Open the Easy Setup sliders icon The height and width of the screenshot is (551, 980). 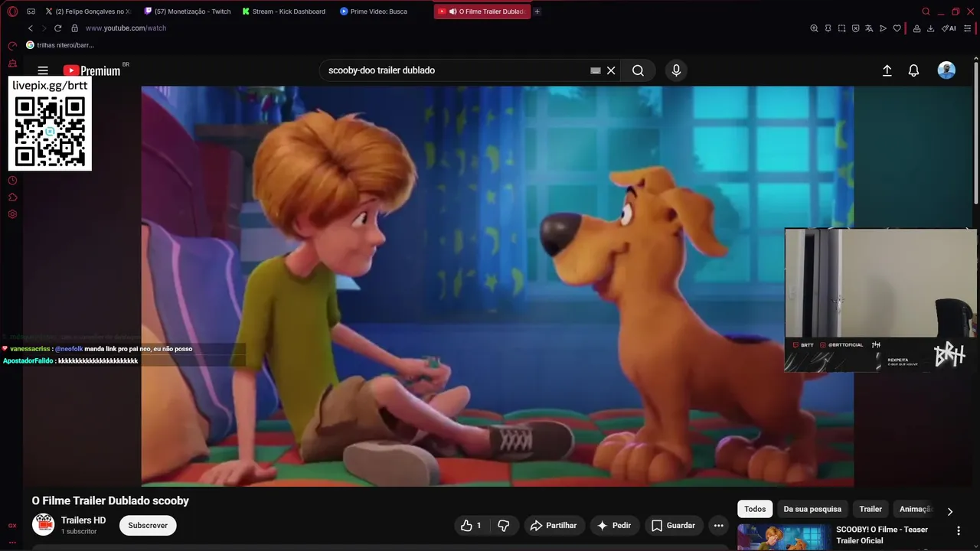[968, 28]
